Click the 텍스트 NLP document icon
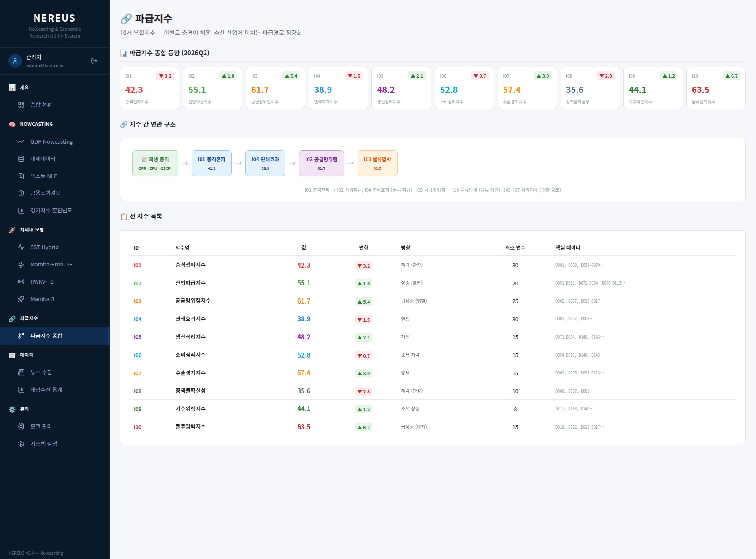This screenshot has height=559, width=756. pos(21,176)
